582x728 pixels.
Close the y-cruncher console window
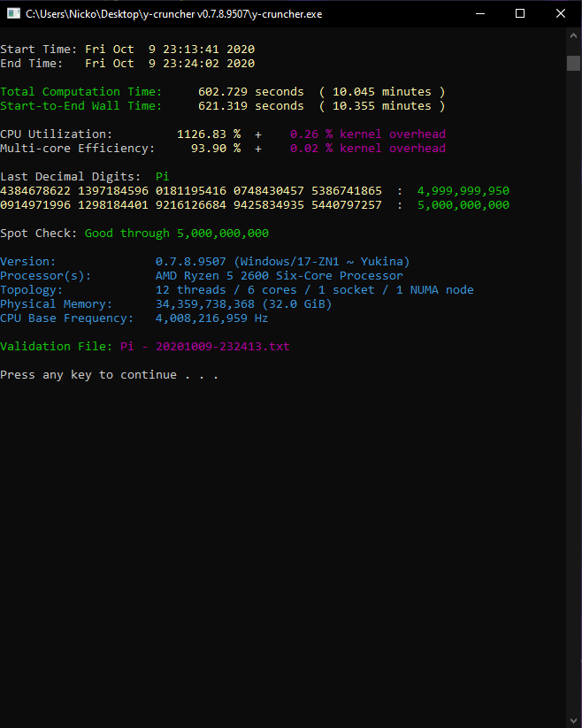click(x=561, y=13)
